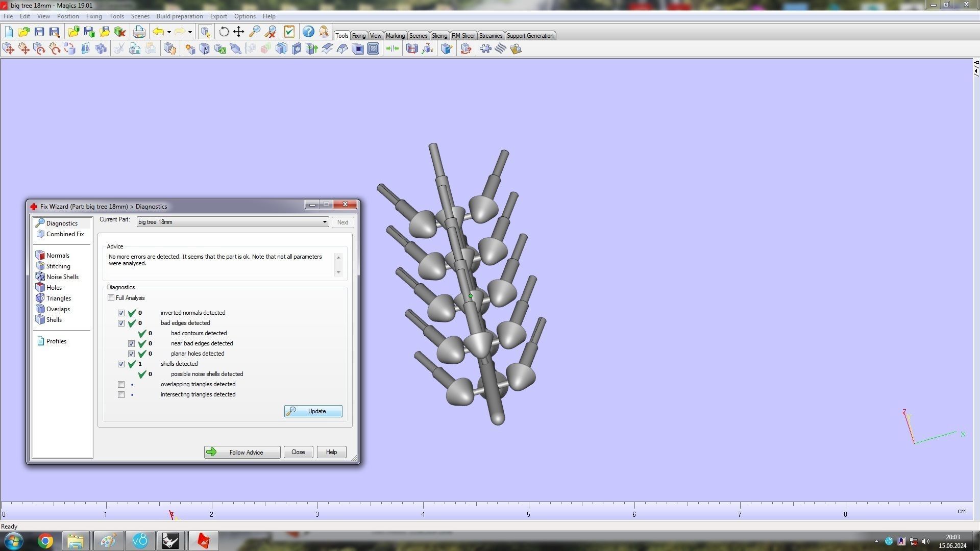Switch to the Support Generation tab

[529, 36]
